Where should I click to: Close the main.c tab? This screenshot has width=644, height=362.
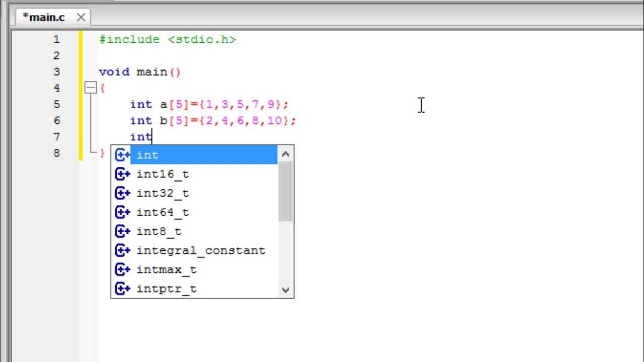pos(81,18)
